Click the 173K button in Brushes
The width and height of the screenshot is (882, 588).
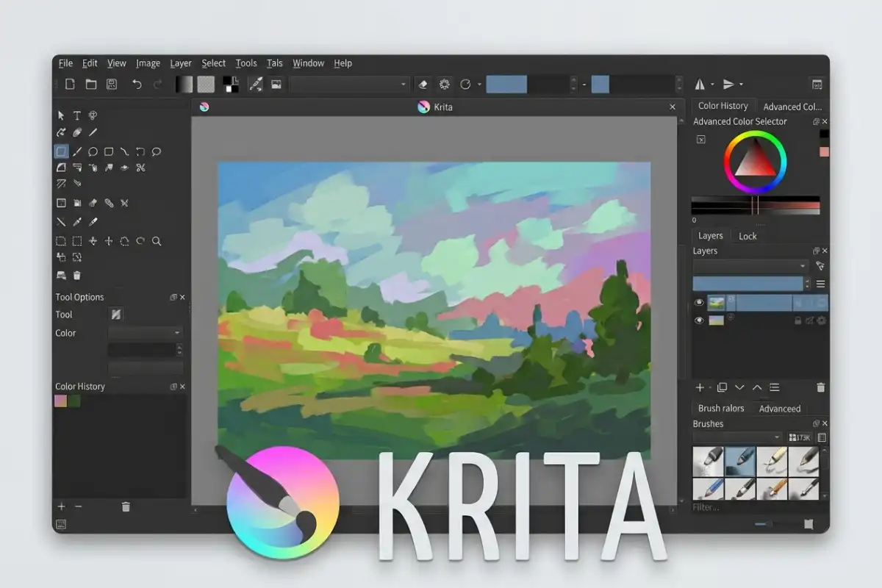tap(799, 437)
